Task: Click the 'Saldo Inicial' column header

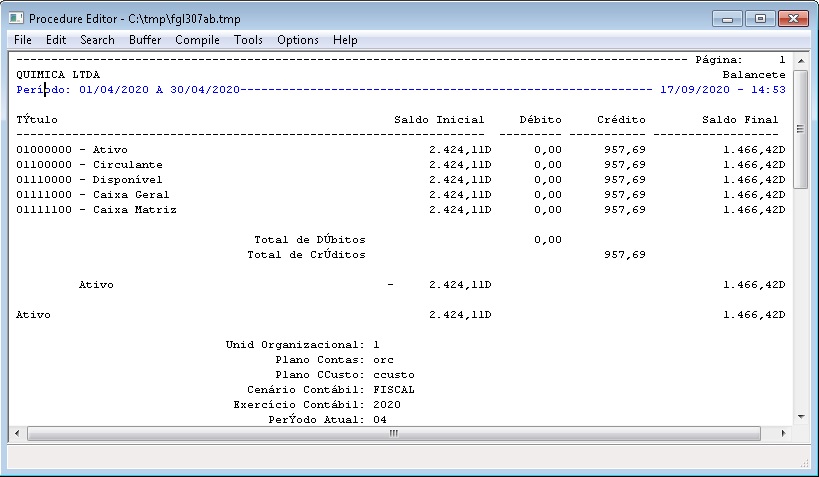Action: 439,120
